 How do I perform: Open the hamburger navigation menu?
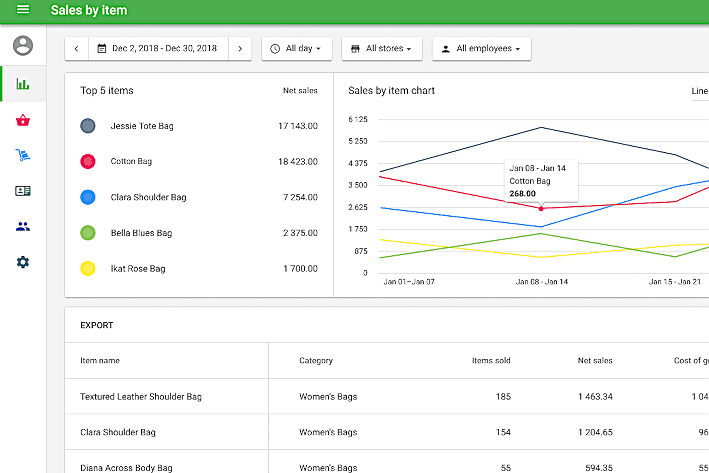[x=23, y=10]
